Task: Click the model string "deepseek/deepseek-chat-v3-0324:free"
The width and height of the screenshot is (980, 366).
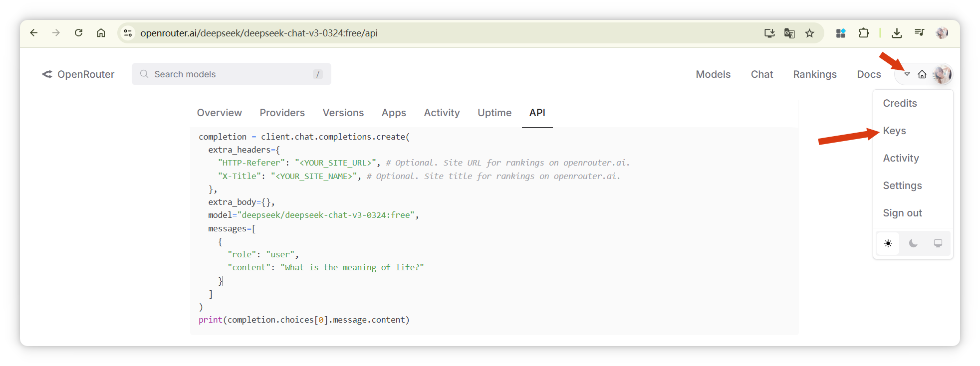Action: tap(326, 215)
